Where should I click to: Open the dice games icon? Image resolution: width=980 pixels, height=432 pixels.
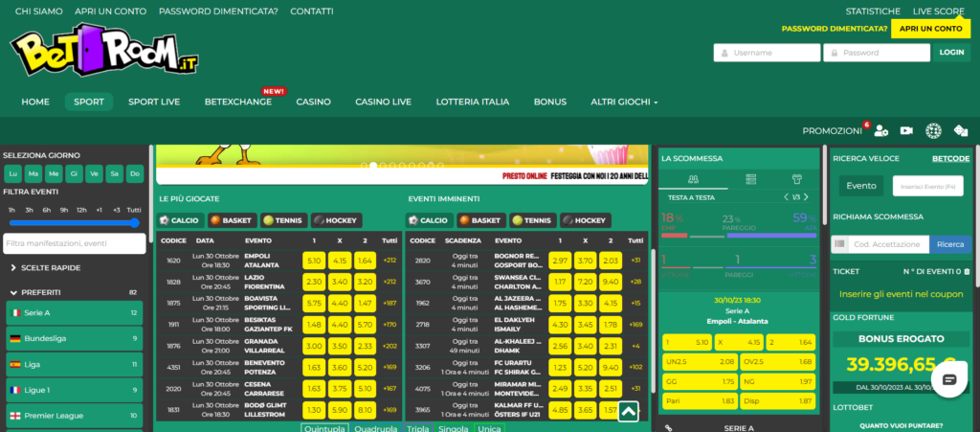point(960,130)
